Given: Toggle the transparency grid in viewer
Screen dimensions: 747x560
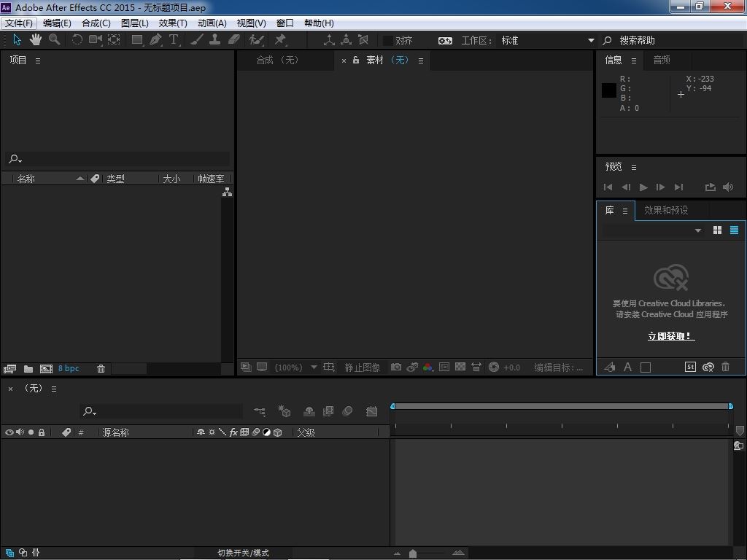Looking at the screenshot, I should click(x=460, y=367).
